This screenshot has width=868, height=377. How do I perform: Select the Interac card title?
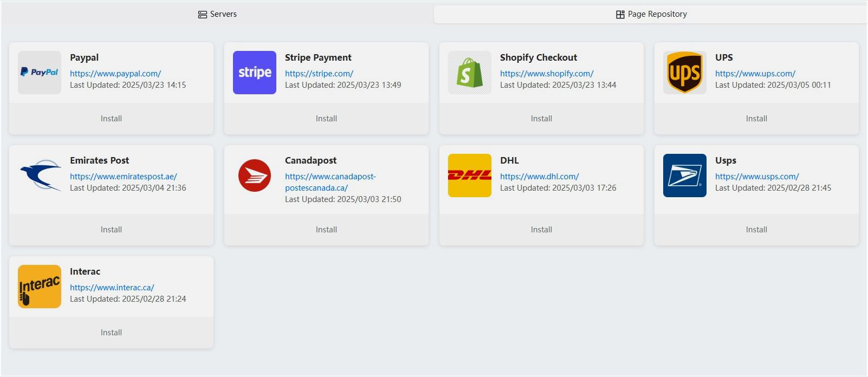(x=85, y=271)
